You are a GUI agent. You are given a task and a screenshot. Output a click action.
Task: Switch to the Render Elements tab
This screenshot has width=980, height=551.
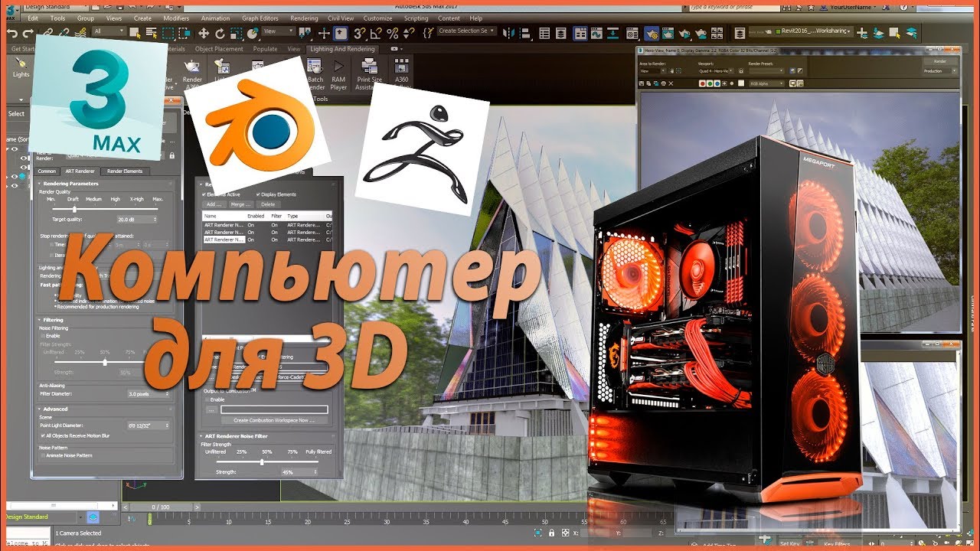coord(124,171)
